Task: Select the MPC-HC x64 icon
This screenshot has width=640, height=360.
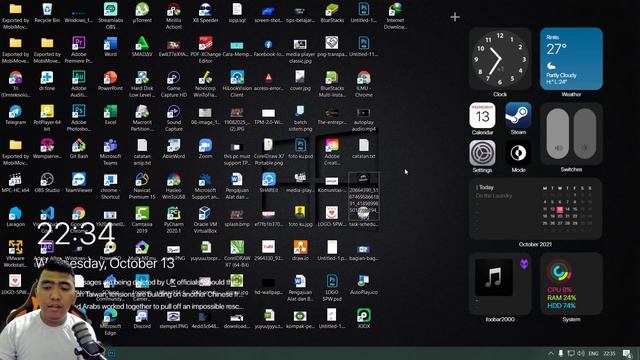Action: tap(16, 182)
